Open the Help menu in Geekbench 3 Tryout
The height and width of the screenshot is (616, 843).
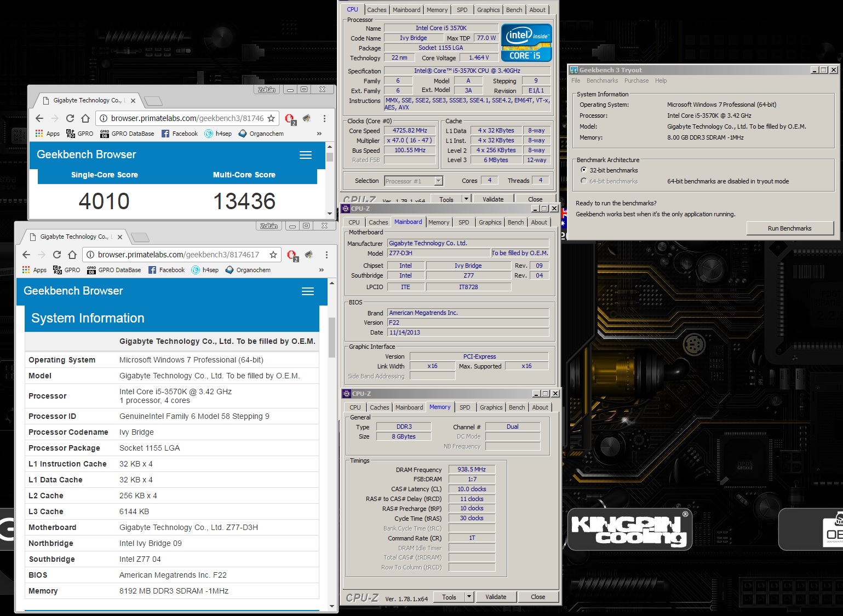pos(661,80)
